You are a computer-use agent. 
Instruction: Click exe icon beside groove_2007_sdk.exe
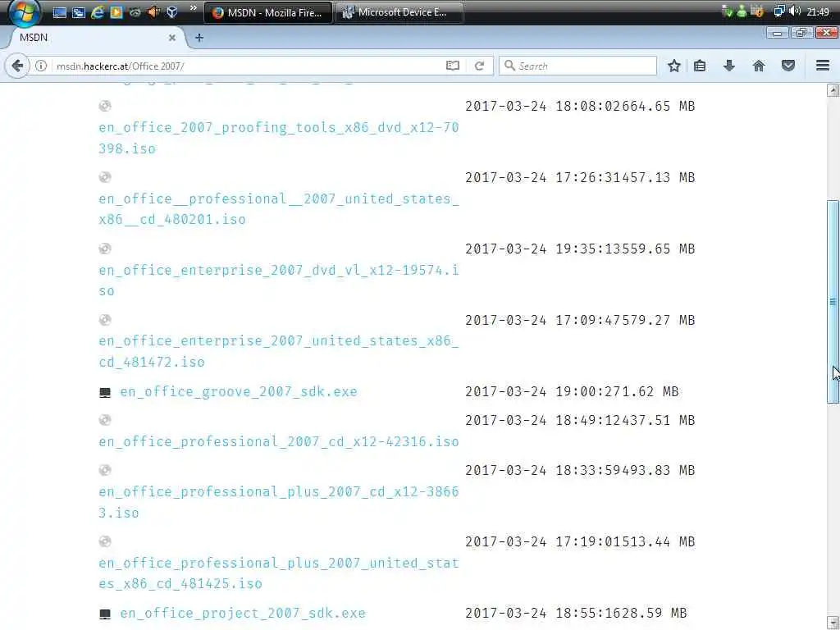click(105, 393)
